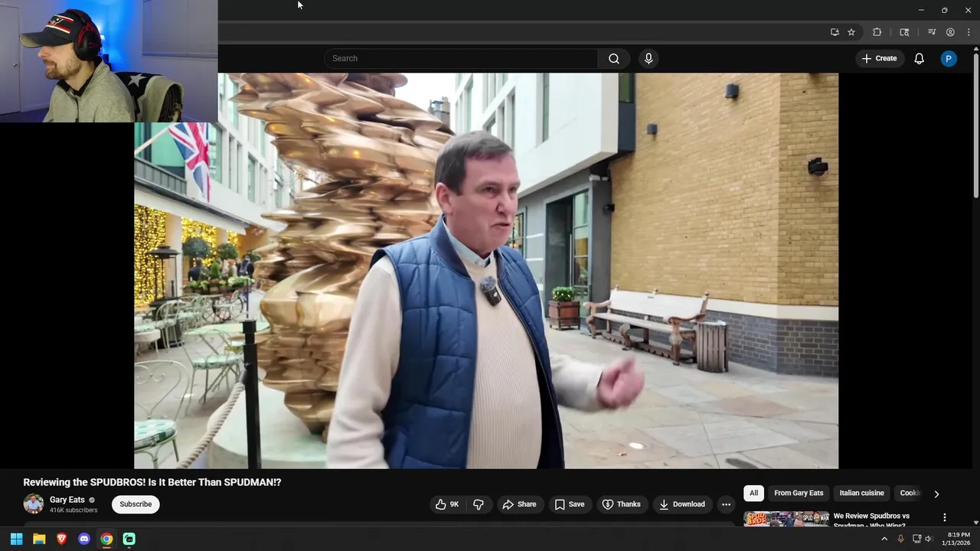The image size is (980, 551).
Task: Open volume control tray icon
Action: (x=929, y=539)
